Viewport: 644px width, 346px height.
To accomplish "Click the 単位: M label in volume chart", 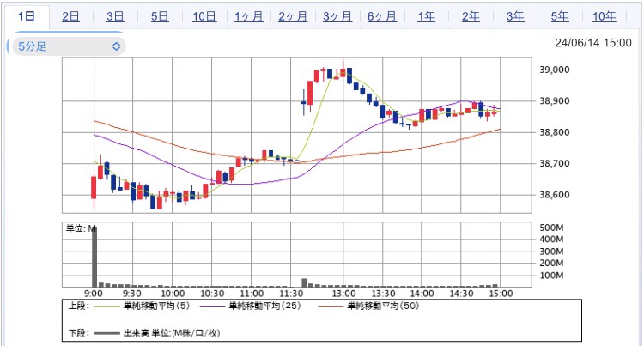I will point(82,228).
